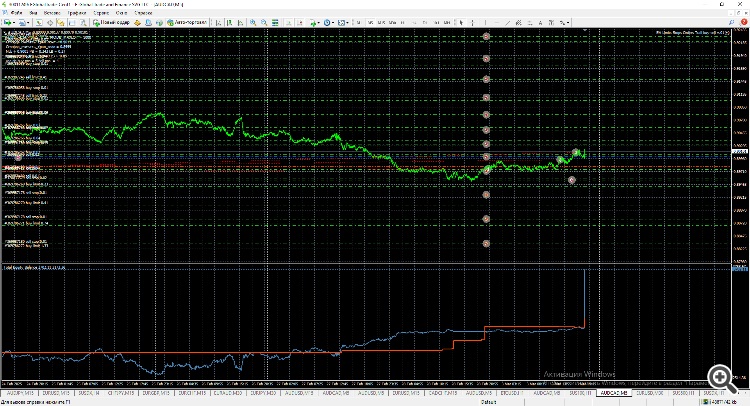Expand the Arrows tool dropdown arrow

tap(568, 22)
